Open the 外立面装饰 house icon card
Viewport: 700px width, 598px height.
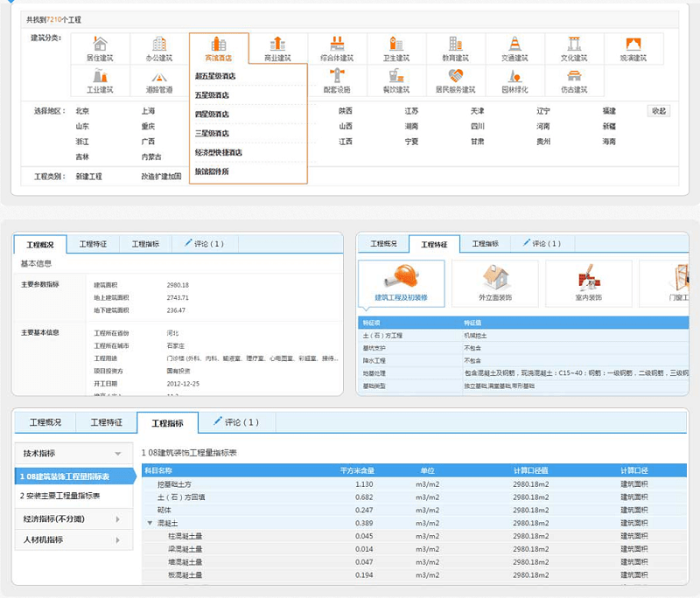[x=495, y=283]
